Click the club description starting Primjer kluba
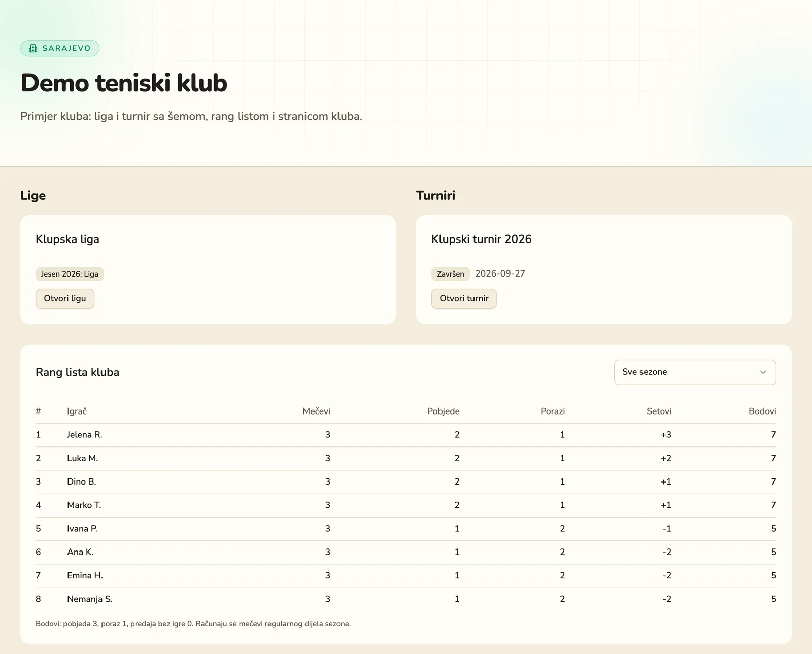The image size is (812, 654). tap(191, 116)
